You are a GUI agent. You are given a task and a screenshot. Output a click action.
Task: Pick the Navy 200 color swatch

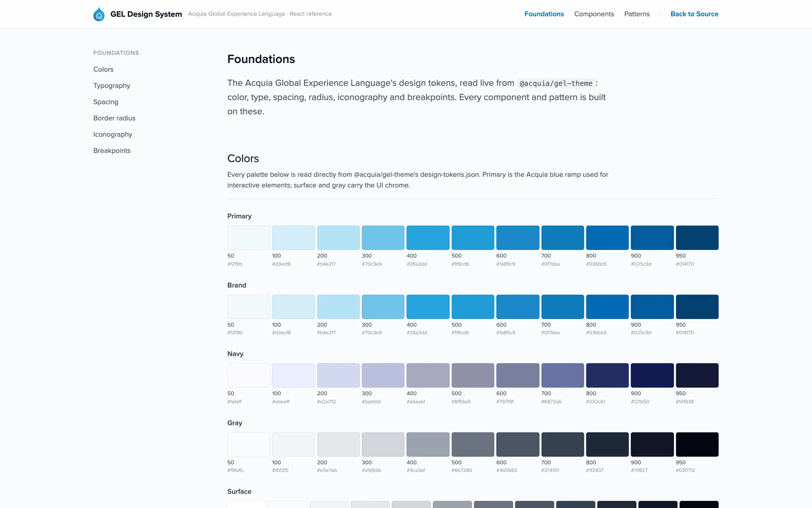tap(338, 375)
